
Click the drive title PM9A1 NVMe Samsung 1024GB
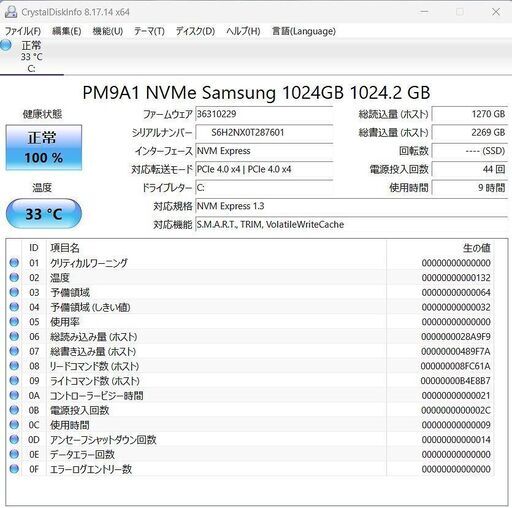coord(256,92)
